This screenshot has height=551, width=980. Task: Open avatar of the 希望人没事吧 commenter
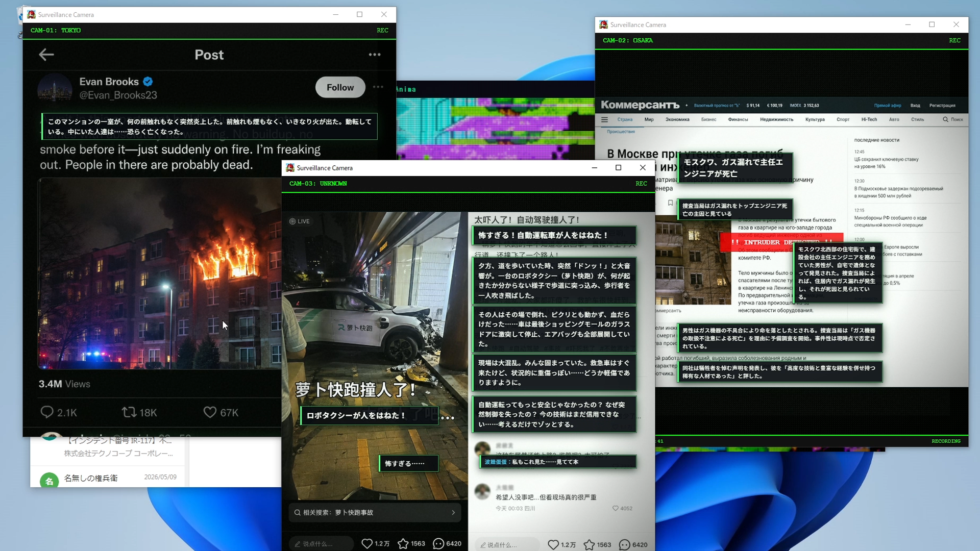click(x=482, y=491)
